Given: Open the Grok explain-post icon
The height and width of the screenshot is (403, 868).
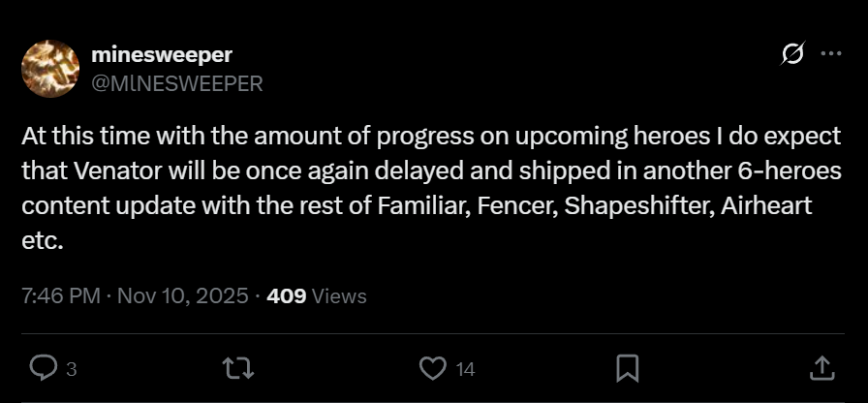Looking at the screenshot, I should pyautogui.click(x=792, y=53).
